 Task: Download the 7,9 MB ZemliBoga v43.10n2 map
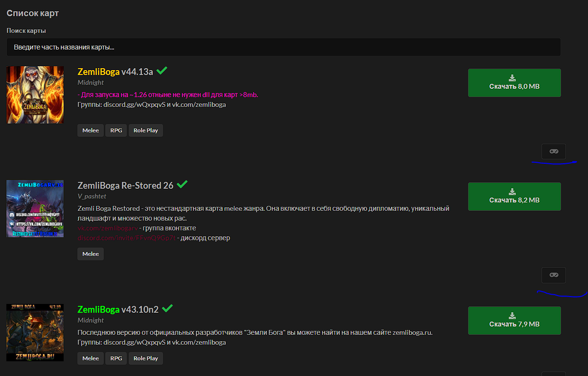pyautogui.click(x=514, y=320)
